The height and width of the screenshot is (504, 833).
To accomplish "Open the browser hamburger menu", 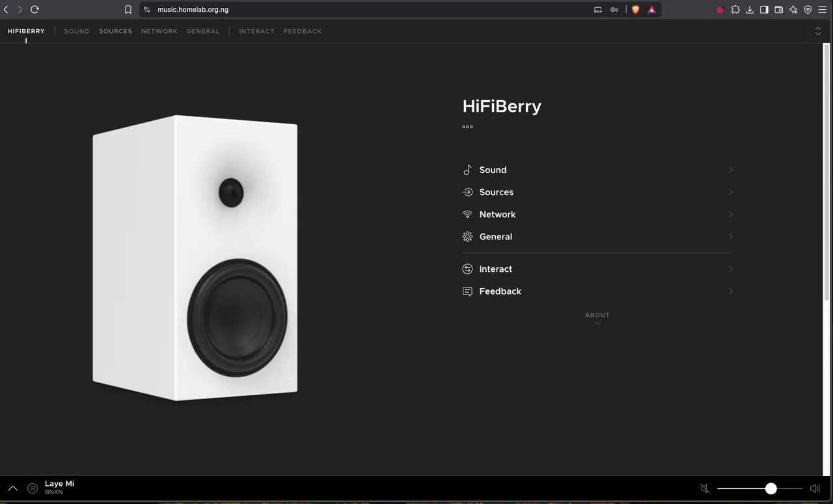I will [x=823, y=10].
